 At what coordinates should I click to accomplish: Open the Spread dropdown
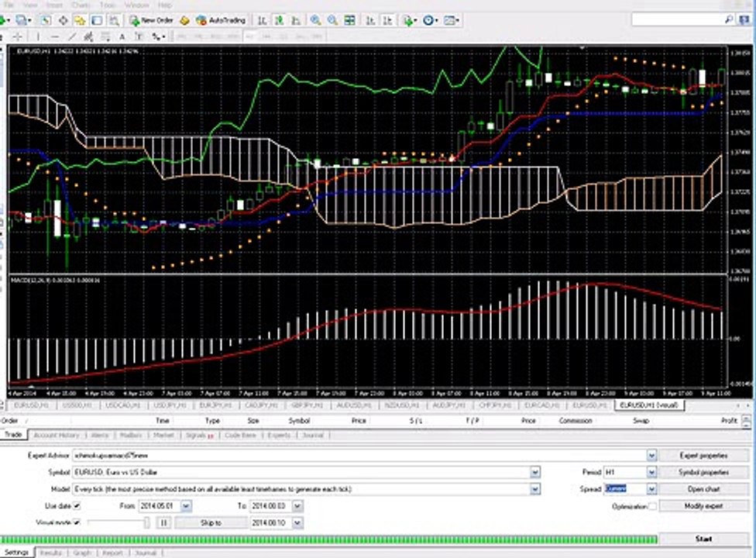click(651, 489)
